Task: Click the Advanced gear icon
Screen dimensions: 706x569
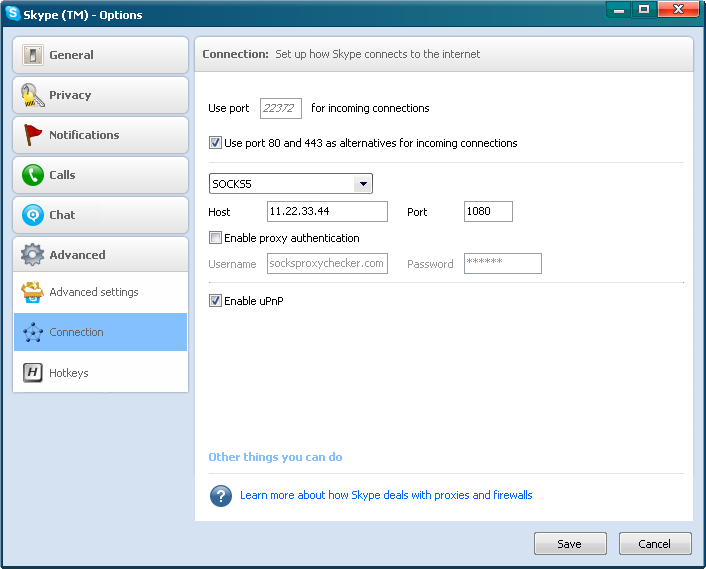Action: pyautogui.click(x=32, y=255)
